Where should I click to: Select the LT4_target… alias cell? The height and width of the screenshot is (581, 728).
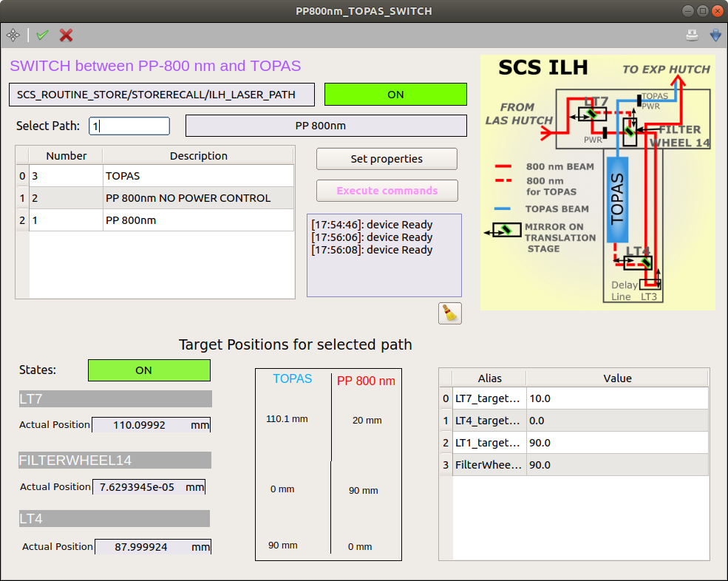click(489, 421)
